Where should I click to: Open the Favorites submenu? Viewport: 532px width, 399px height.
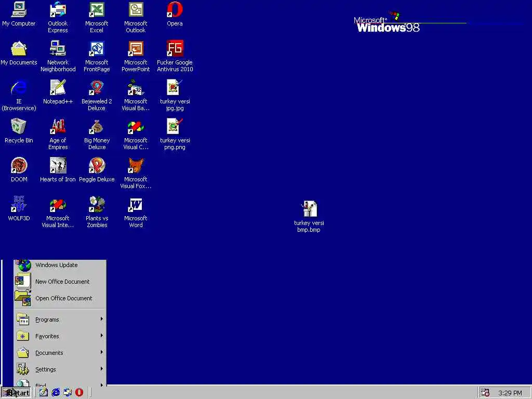click(60, 336)
